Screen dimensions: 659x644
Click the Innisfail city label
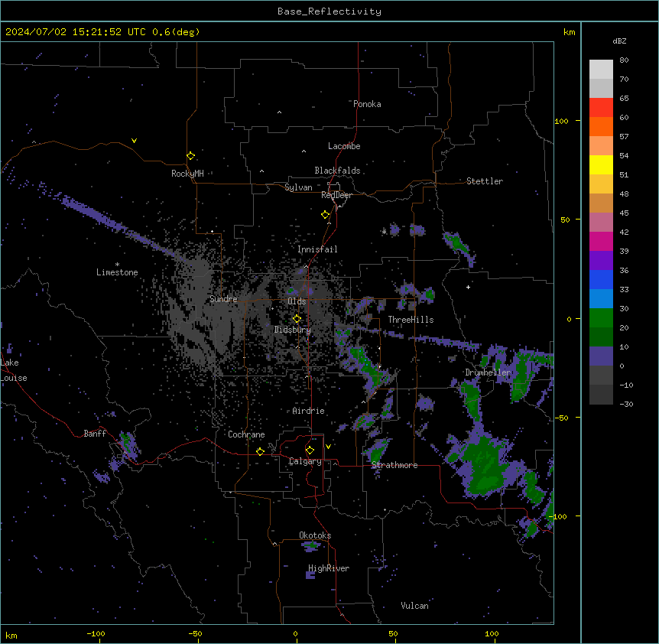(317, 249)
